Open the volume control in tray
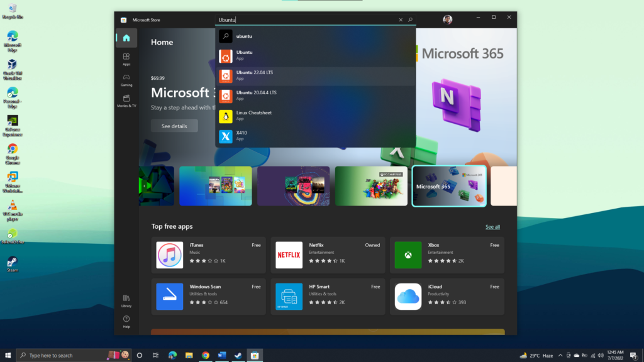The image size is (644, 362). (x=601, y=356)
